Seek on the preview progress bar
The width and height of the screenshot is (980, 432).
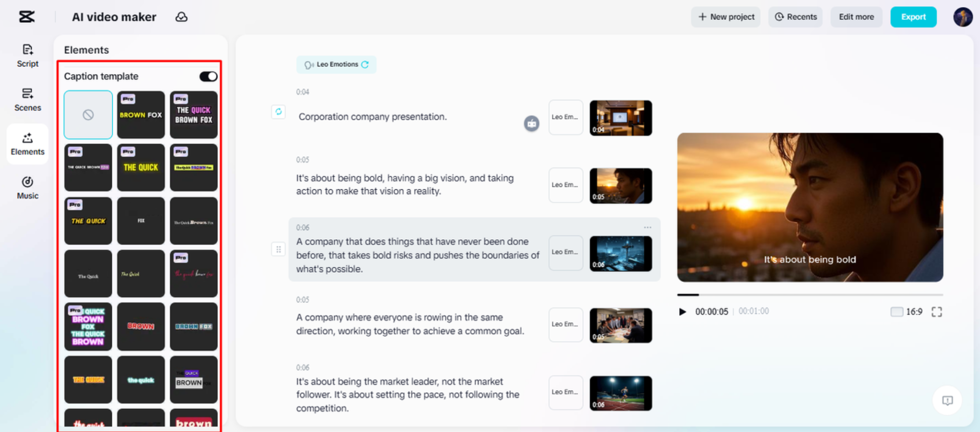pos(810,295)
